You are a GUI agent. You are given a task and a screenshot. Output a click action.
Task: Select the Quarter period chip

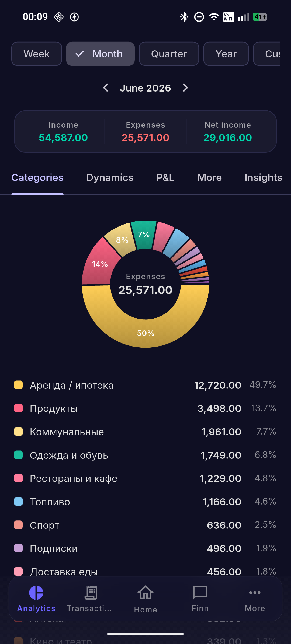169,54
